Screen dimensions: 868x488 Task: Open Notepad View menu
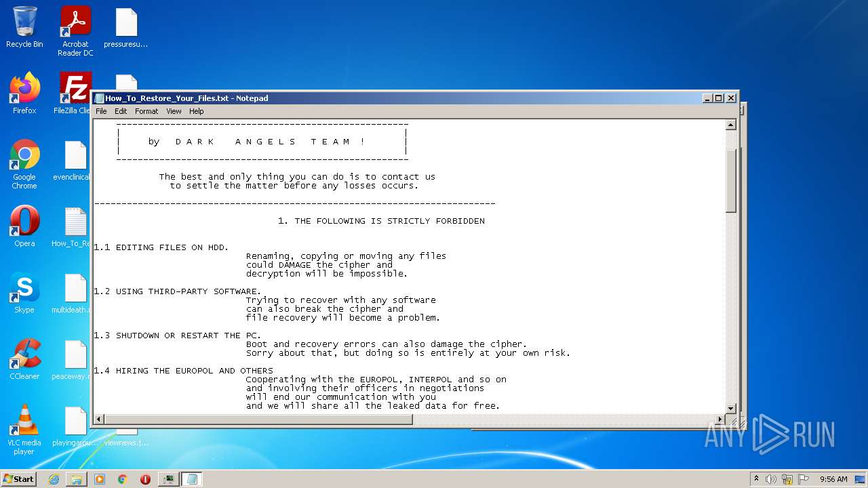click(174, 111)
